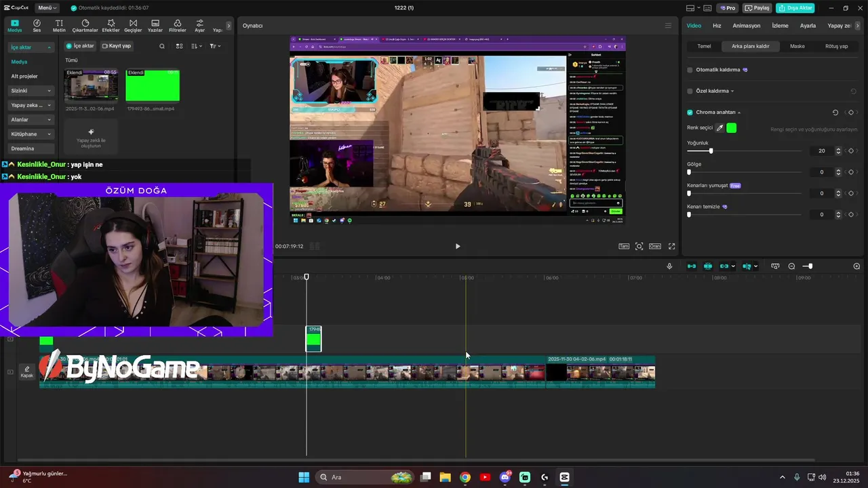The image size is (868, 488).
Task: Select the 179493-86...small.mp4 media thumbnail
Action: click(153, 85)
